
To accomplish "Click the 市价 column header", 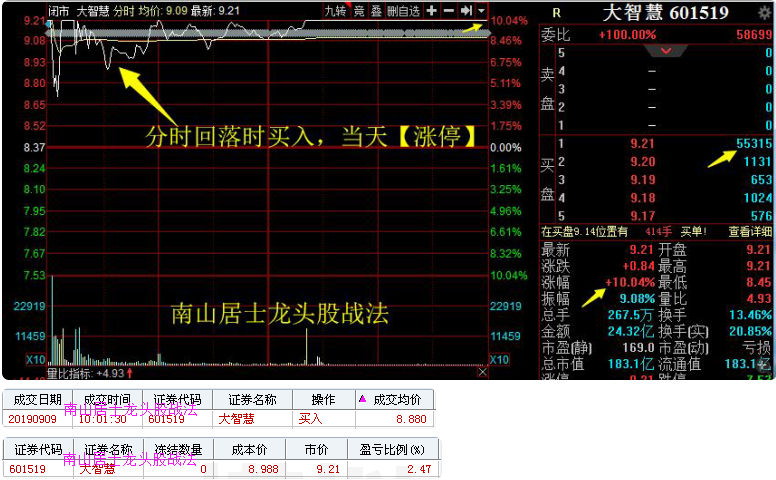I will point(316,450).
